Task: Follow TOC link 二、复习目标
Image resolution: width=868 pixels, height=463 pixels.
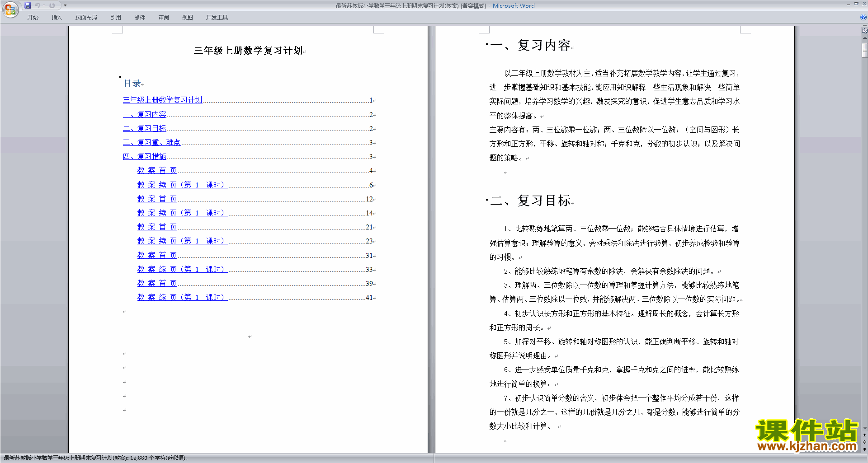Action: coord(144,128)
